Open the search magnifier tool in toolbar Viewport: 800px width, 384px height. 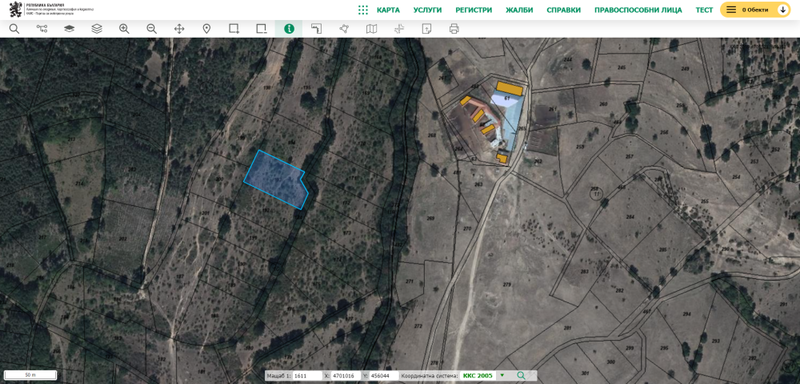pyautogui.click(x=14, y=29)
